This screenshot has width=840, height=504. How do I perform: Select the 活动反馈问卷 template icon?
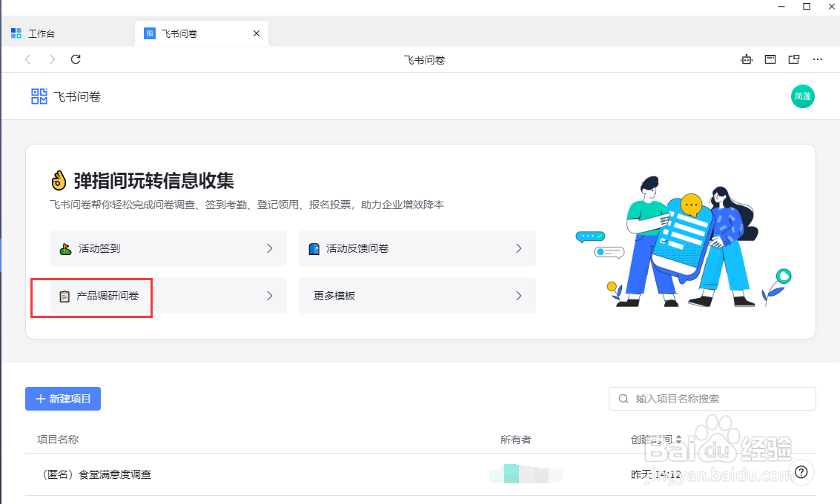314,248
